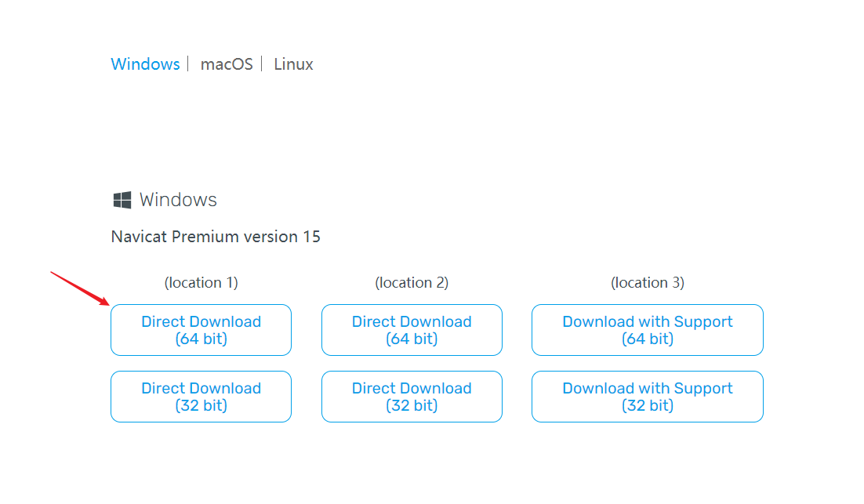
Task: Click the divider between macOS and Linux
Action: (x=262, y=64)
